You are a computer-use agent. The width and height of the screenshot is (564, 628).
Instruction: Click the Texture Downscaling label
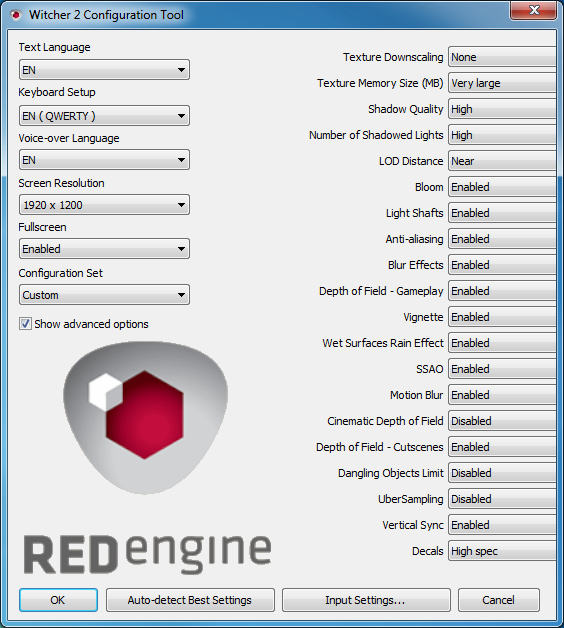click(x=393, y=57)
